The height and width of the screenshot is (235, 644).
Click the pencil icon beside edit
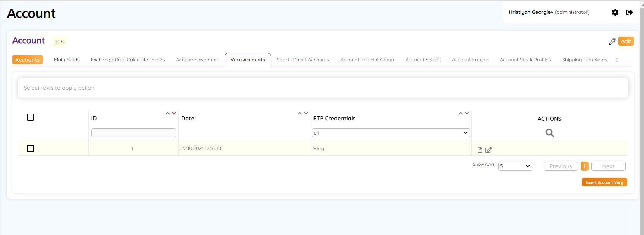pos(612,42)
